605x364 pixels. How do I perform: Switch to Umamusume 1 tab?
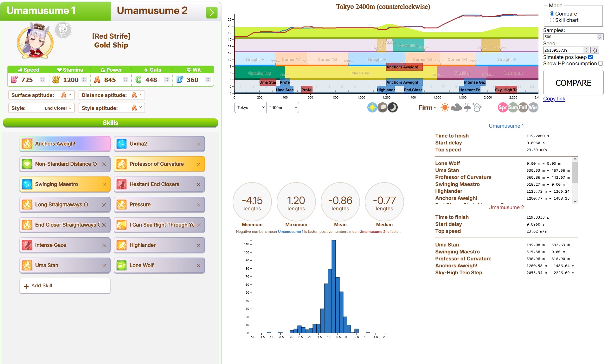tap(55, 11)
